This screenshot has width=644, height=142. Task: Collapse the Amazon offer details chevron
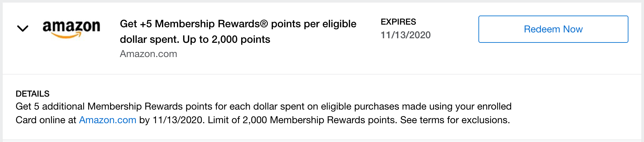point(22,29)
